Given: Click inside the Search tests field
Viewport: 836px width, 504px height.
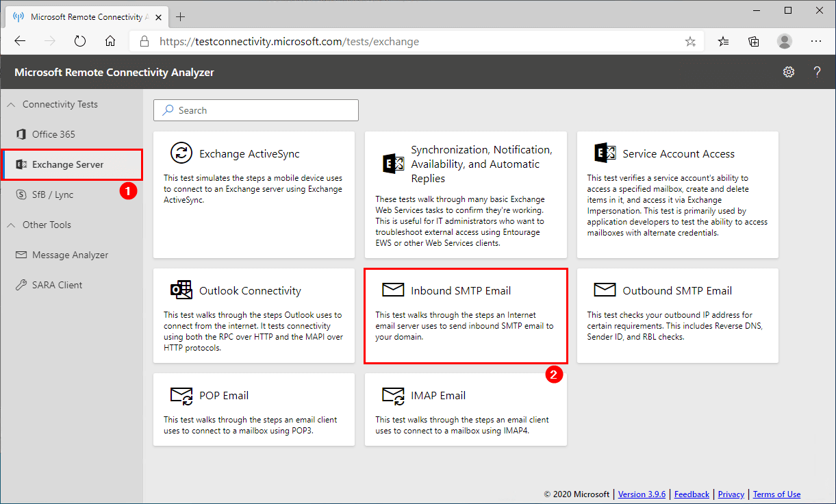Looking at the screenshot, I should tap(255, 110).
